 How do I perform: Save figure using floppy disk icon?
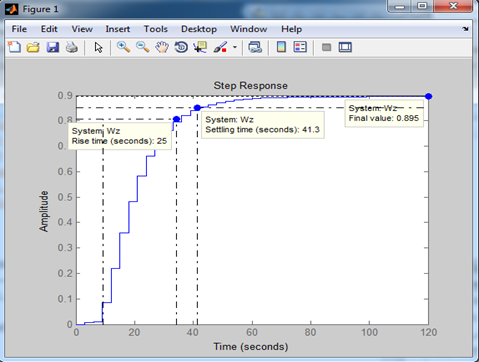click(x=53, y=47)
